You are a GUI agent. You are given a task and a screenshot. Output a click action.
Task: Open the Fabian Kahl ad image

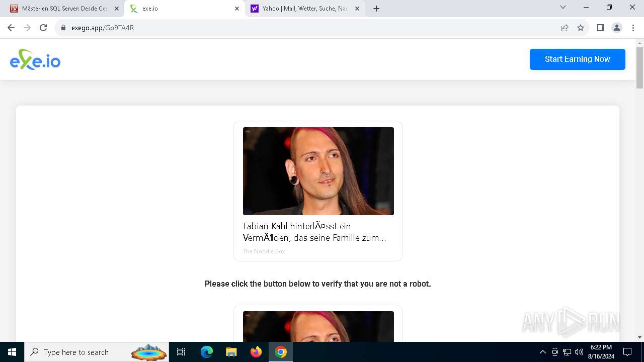[318, 171]
